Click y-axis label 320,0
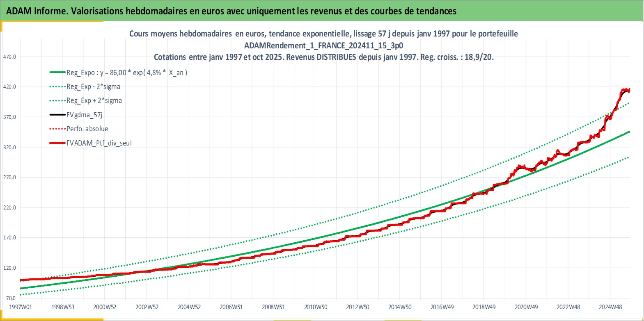The image size is (644, 321). pyautogui.click(x=9, y=147)
